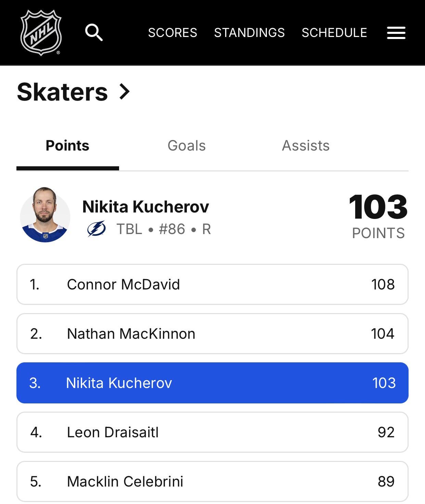This screenshot has width=425, height=504.
Task: Click the NHL shield logo
Action: coord(41,33)
